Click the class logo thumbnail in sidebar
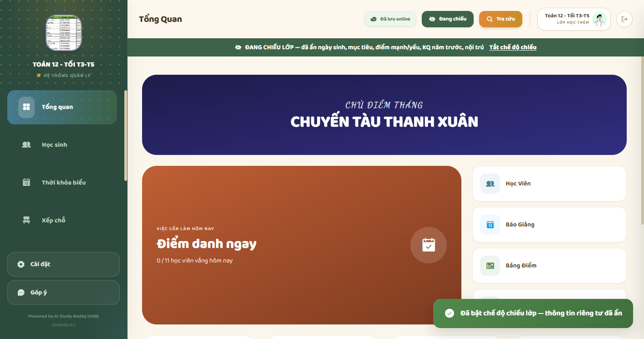Image resolution: width=644 pixels, height=339 pixels. tap(64, 33)
